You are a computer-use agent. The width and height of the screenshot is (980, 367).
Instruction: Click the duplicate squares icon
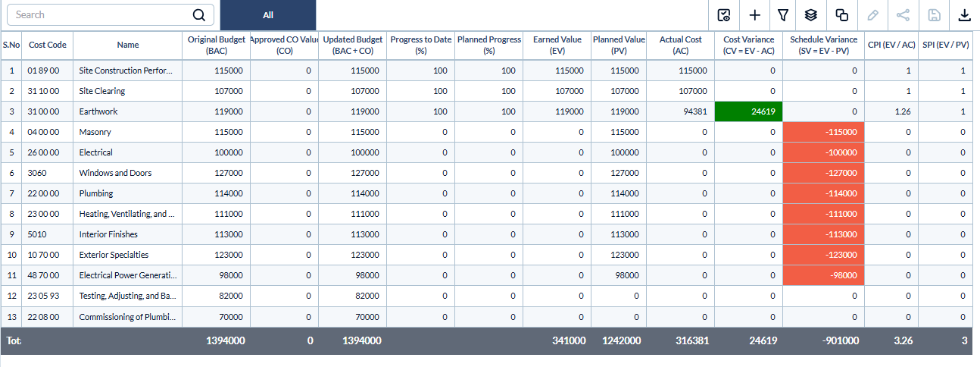point(841,15)
